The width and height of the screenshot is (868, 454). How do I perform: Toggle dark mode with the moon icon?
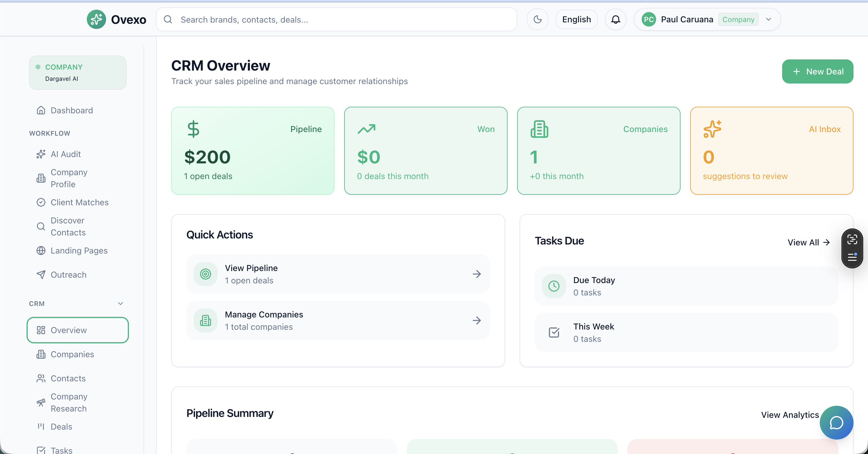coord(537,19)
